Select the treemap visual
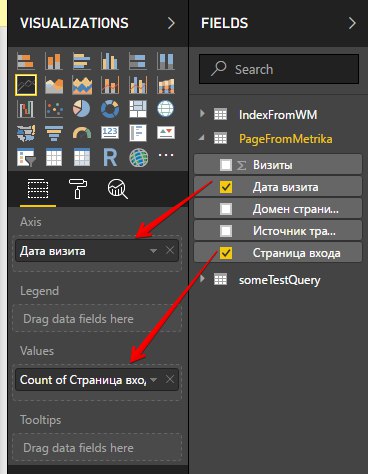The width and height of the screenshot is (368, 474). click(x=138, y=109)
